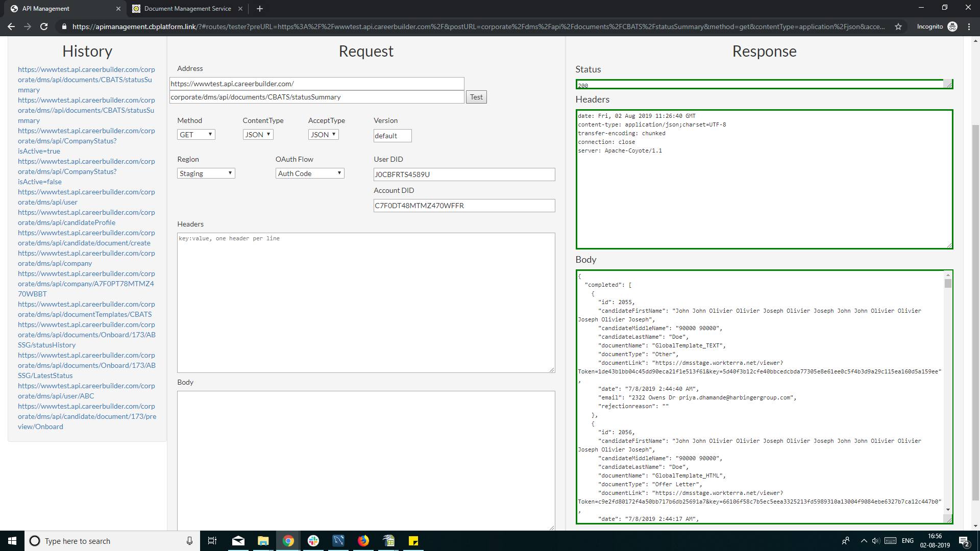Click the Task View taskbar icon
The width and height of the screenshot is (980, 551).
coord(212,541)
